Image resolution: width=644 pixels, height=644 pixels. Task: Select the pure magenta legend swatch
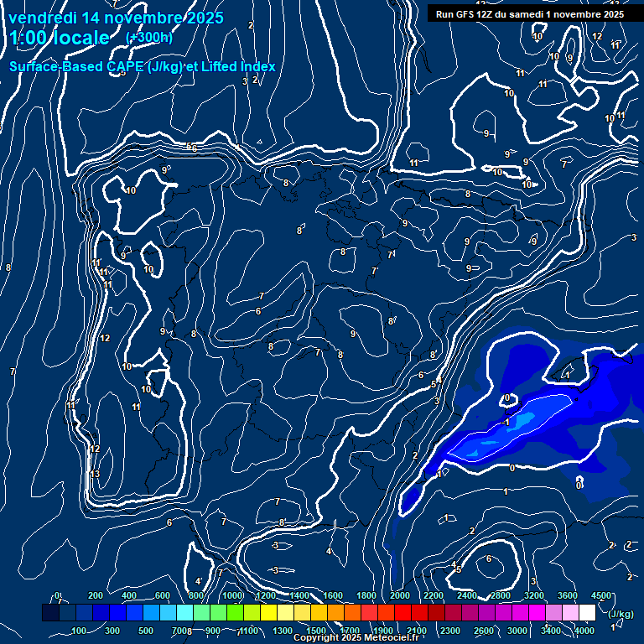(537, 612)
